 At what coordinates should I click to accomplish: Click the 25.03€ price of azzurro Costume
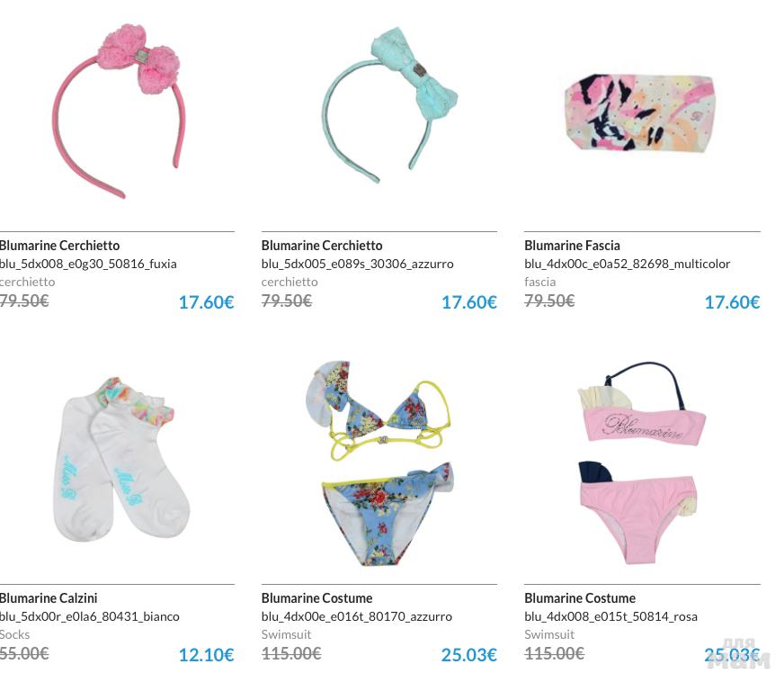(469, 655)
